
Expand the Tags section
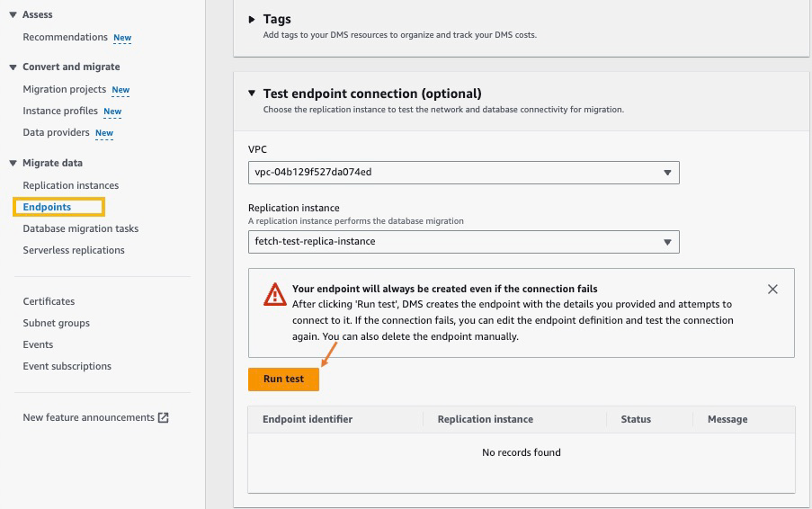[252, 19]
